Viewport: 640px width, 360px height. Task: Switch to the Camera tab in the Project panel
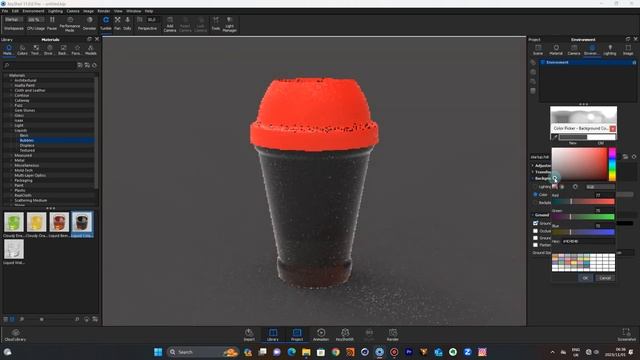point(573,50)
